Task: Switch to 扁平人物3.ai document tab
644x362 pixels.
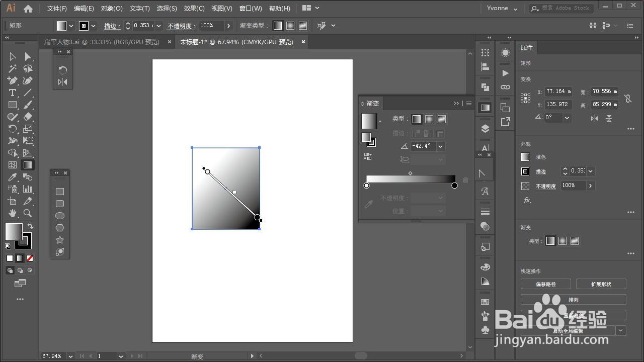Action: pos(102,42)
